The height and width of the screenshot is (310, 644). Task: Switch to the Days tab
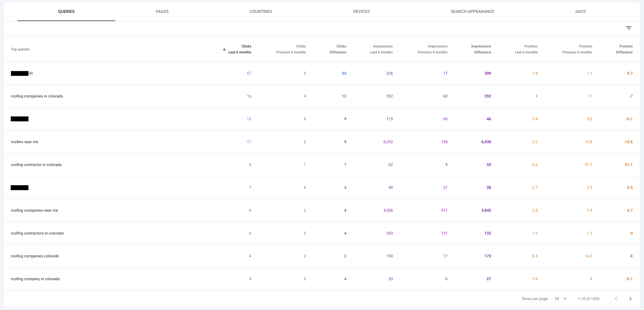580,11
